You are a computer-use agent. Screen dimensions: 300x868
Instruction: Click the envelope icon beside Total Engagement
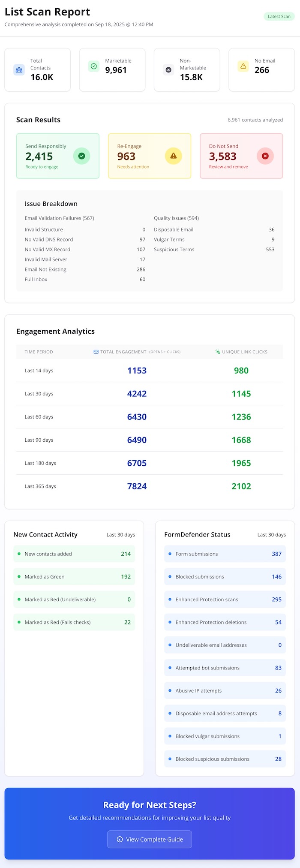(96, 352)
